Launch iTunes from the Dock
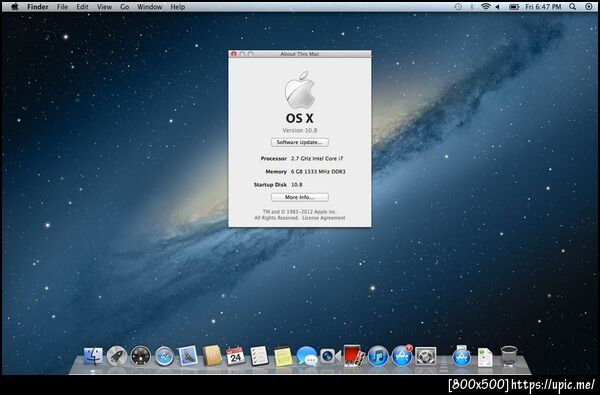The width and height of the screenshot is (600, 395). (x=378, y=356)
